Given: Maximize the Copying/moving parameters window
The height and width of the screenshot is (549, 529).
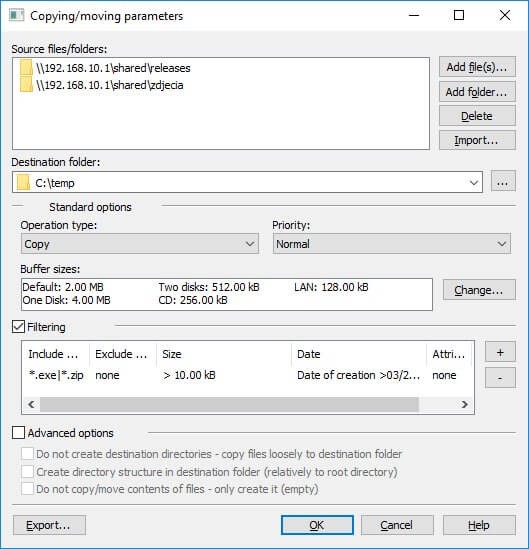Looking at the screenshot, I should click(459, 15).
